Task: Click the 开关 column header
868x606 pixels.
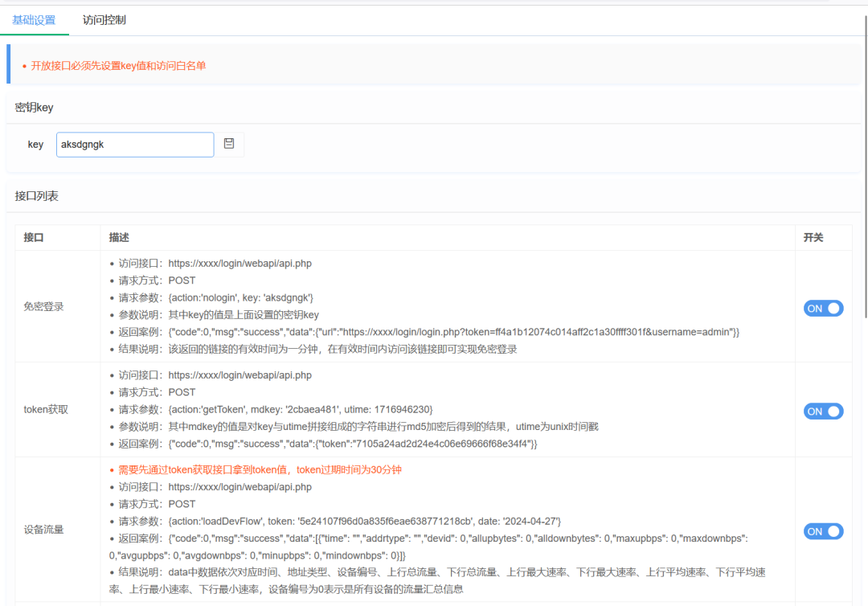Action: tap(813, 237)
